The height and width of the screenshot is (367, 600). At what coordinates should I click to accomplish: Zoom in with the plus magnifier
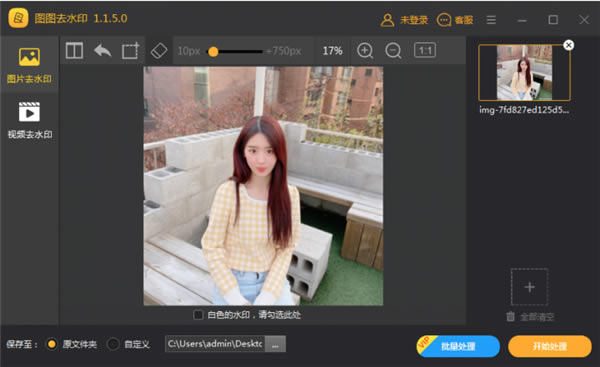(x=365, y=51)
